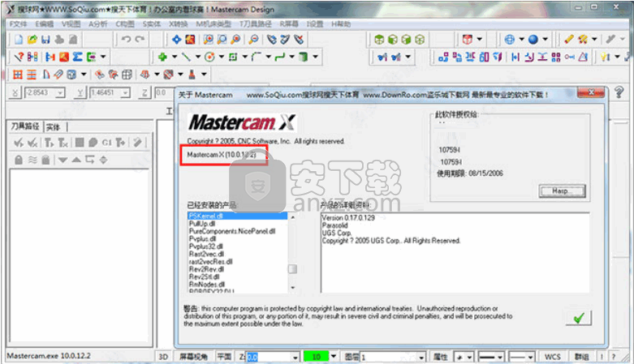Click the product list scroll-down arrow

[x=293, y=288]
